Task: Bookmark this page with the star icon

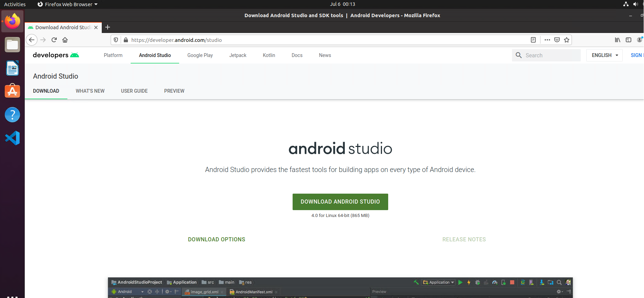Action: pos(567,40)
